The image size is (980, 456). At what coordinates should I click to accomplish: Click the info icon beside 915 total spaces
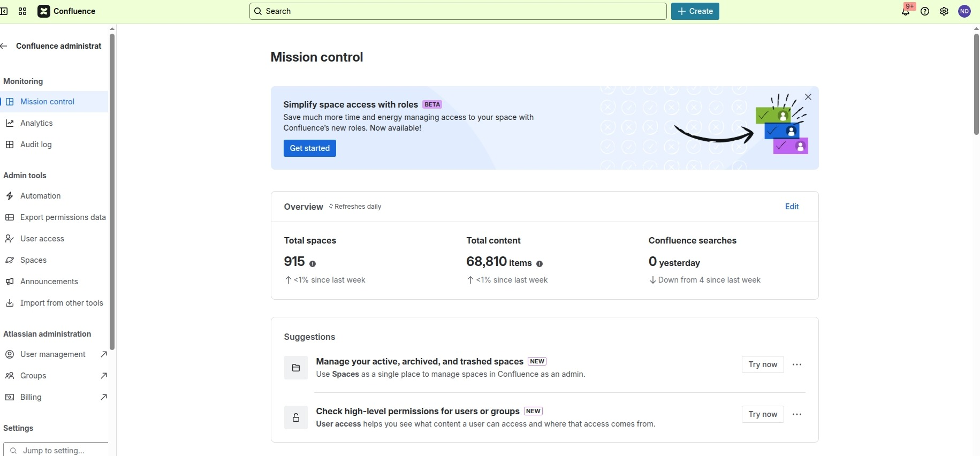coord(313,264)
